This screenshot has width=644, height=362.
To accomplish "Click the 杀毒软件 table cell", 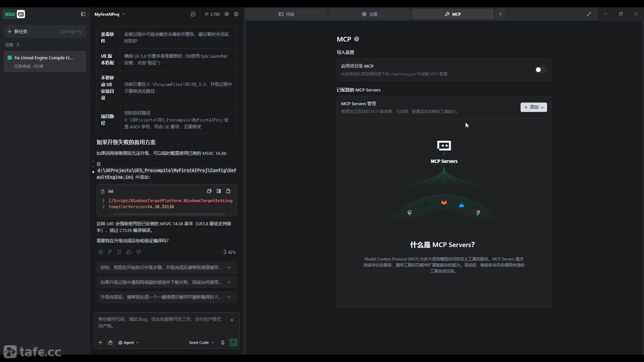I will 108,38.
